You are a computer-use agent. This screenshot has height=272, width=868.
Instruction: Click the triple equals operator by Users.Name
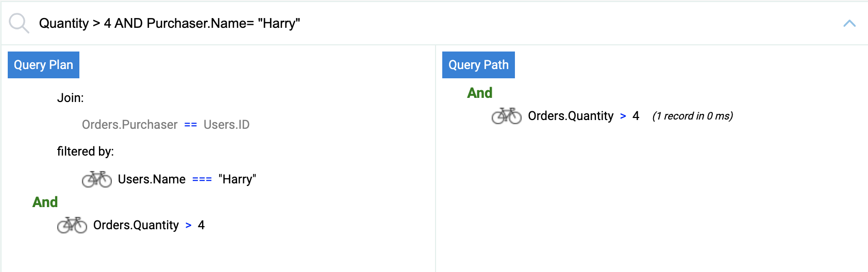pyautogui.click(x=202, y=180)
